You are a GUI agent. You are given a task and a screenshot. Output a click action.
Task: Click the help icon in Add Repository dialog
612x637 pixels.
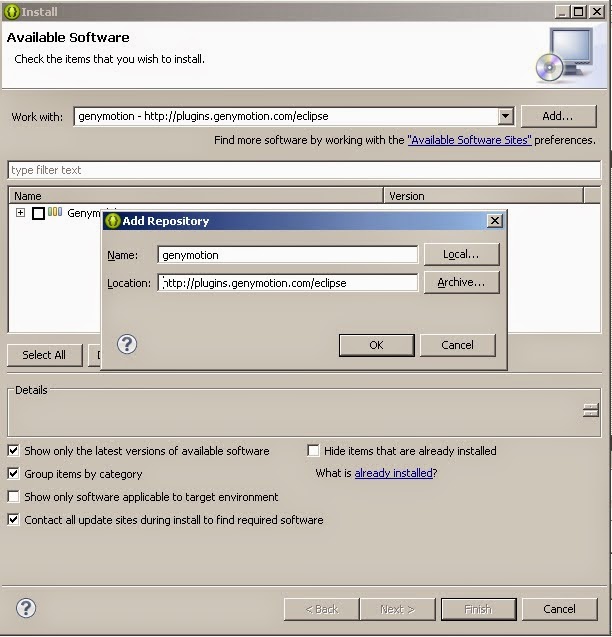pos(127,344)
